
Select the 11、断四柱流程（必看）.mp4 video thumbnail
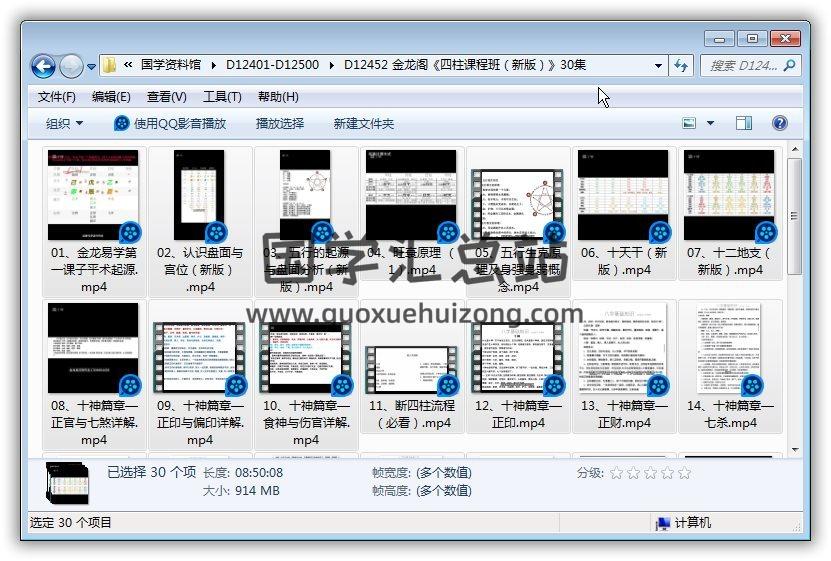(x=411, y=370)
